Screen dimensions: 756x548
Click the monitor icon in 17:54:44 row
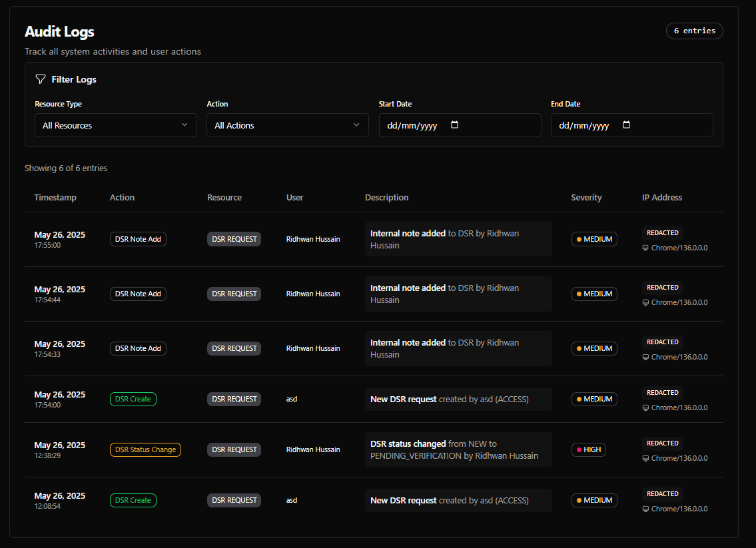click(x=645, y=302)
